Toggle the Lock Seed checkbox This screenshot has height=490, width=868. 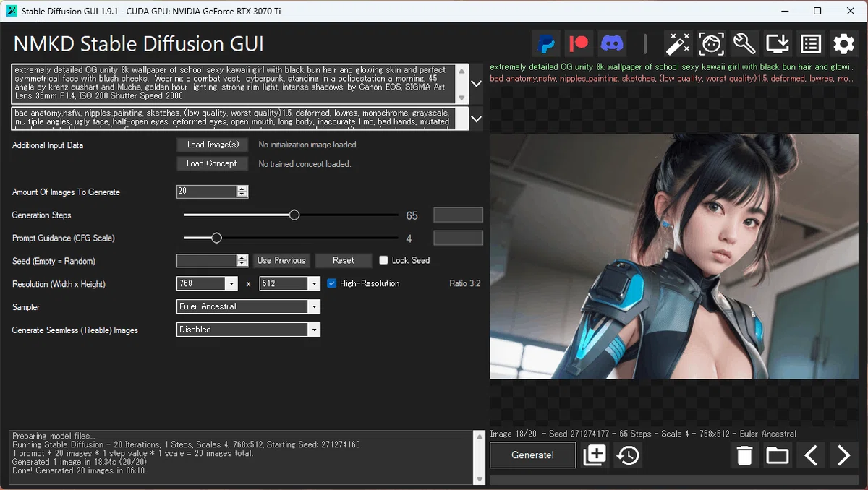pos(383,260)
